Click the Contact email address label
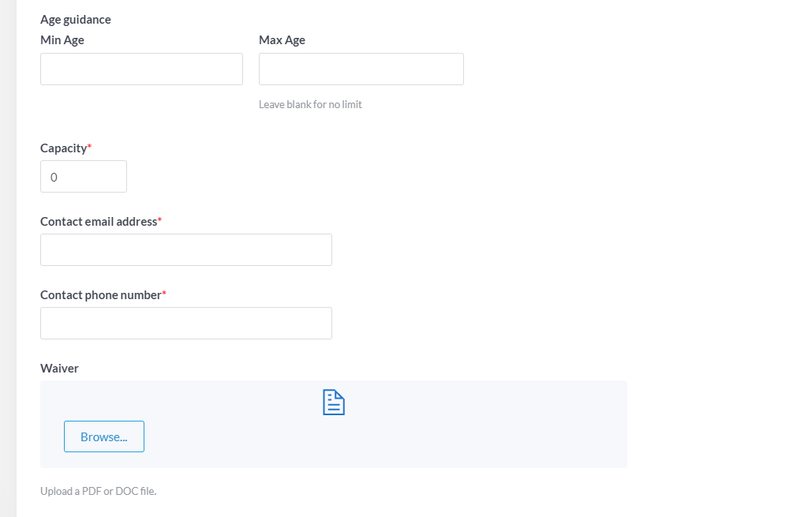The height and width of the screenshot is (517, 812). pyautogui.click(x=99, y=222)
